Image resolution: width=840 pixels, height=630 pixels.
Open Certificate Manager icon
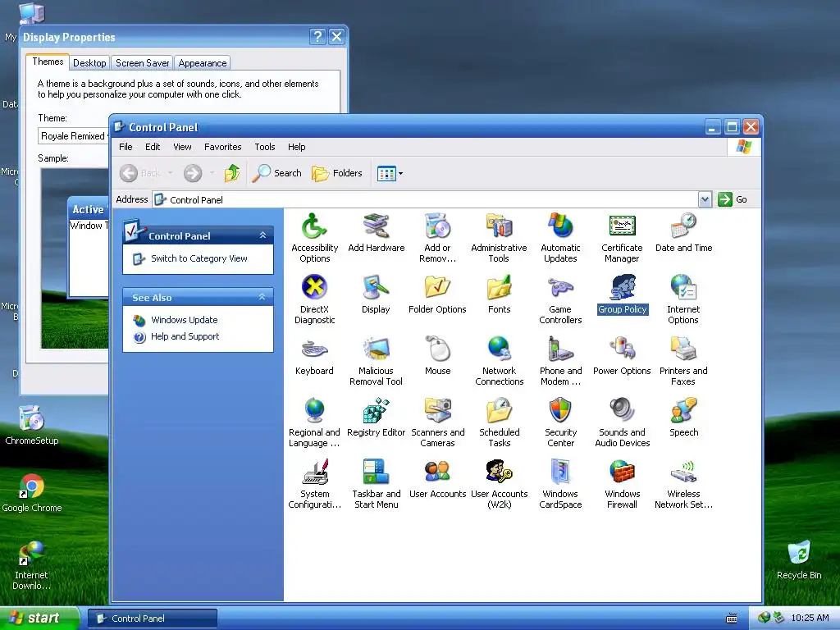click(622, 226)
